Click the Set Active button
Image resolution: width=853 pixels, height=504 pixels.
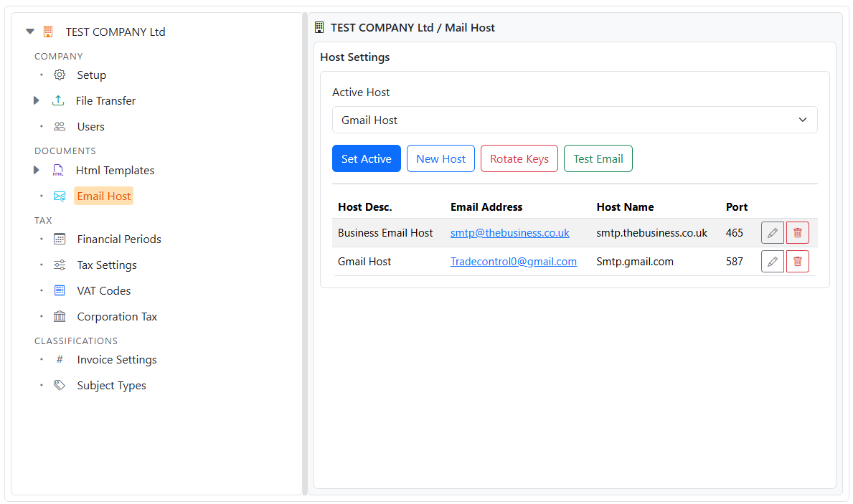367,158
